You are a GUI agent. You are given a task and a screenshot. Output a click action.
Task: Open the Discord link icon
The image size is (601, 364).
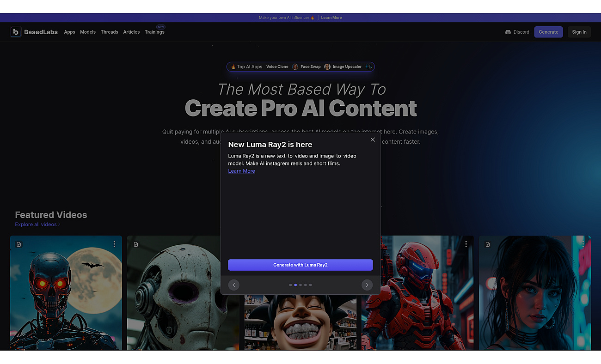click(508, 32)
